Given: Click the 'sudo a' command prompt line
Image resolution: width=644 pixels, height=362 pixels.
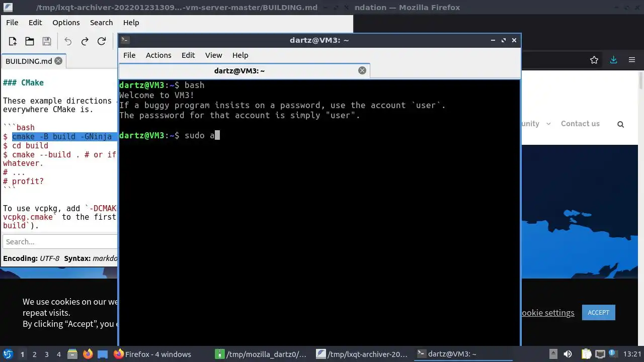Looking at the screenshot, I should pyautogui.click(x=169, y=135).
